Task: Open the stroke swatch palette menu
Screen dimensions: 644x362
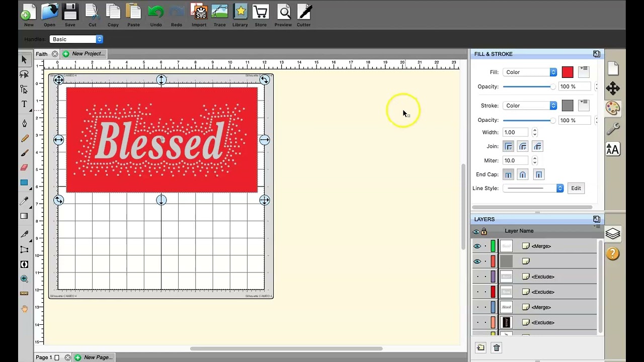Action: (584, 105)
